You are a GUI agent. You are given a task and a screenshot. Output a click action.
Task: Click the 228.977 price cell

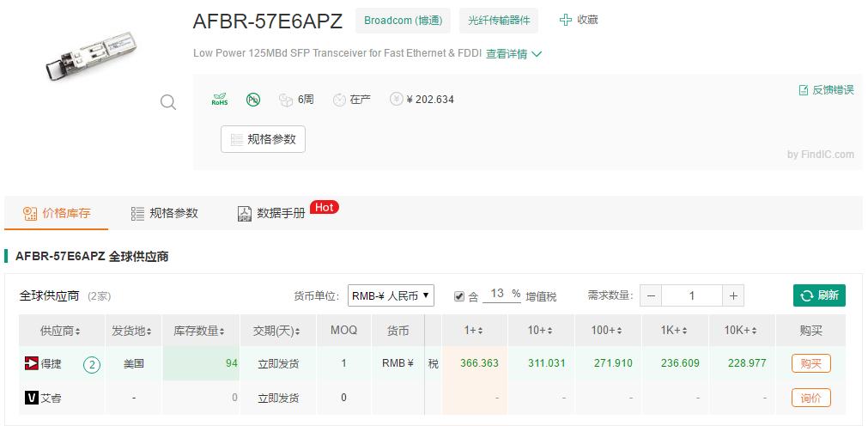coord(747,364)
